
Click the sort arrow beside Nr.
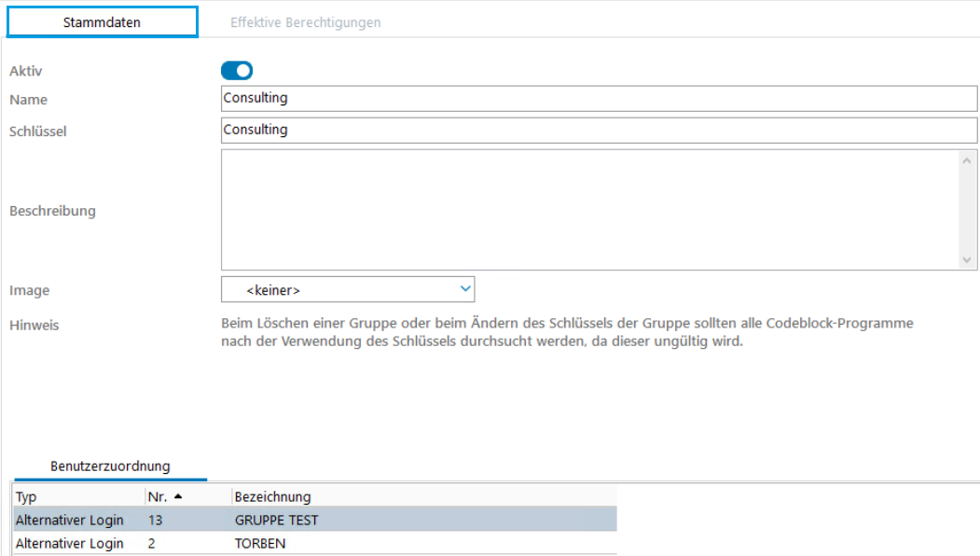coord(178,496)
